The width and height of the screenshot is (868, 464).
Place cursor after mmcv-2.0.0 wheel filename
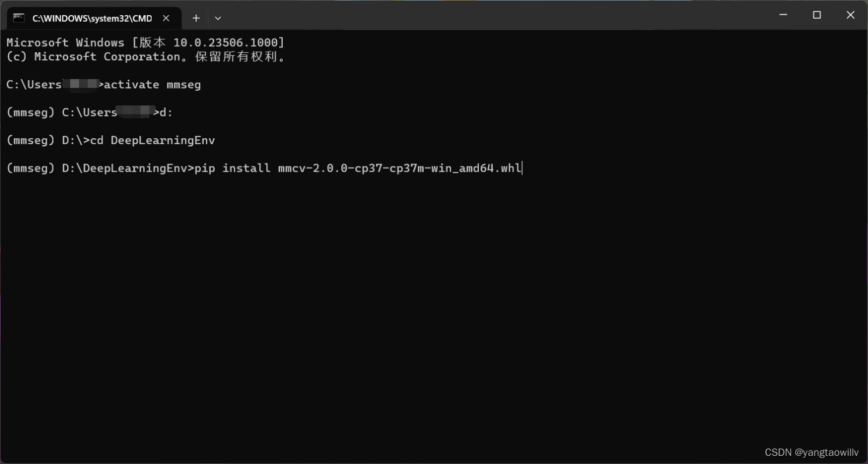(522, 168)
